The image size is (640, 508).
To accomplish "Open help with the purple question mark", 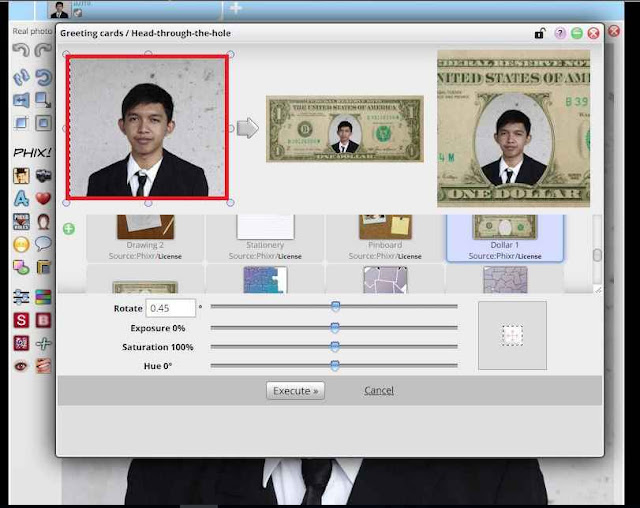I will [x=560, y=33].
